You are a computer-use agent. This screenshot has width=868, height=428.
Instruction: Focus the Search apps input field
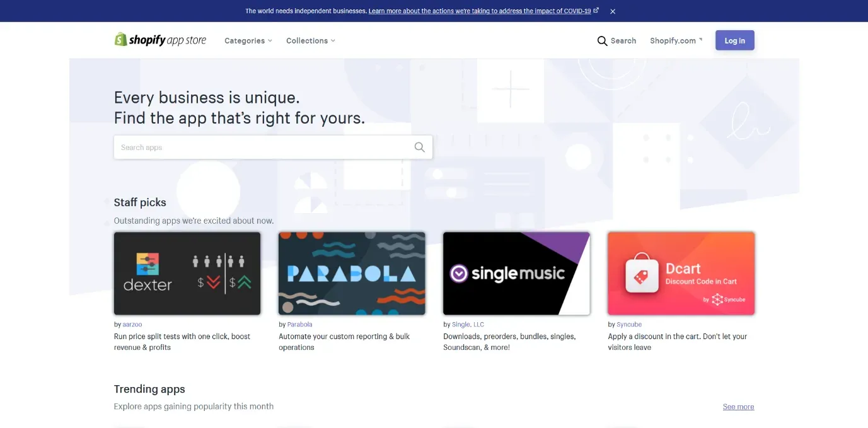pos(262,147)
